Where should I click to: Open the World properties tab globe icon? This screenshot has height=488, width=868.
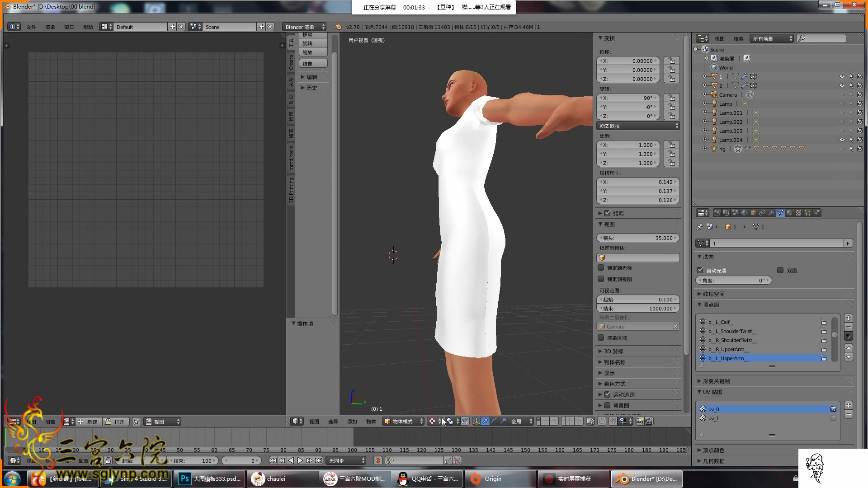(x=744, y=213)
